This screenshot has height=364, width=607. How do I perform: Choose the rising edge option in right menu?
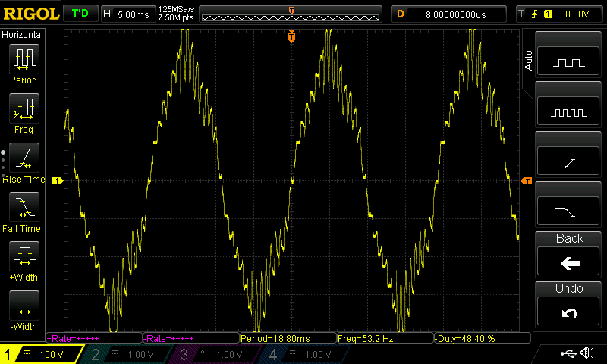568,161
